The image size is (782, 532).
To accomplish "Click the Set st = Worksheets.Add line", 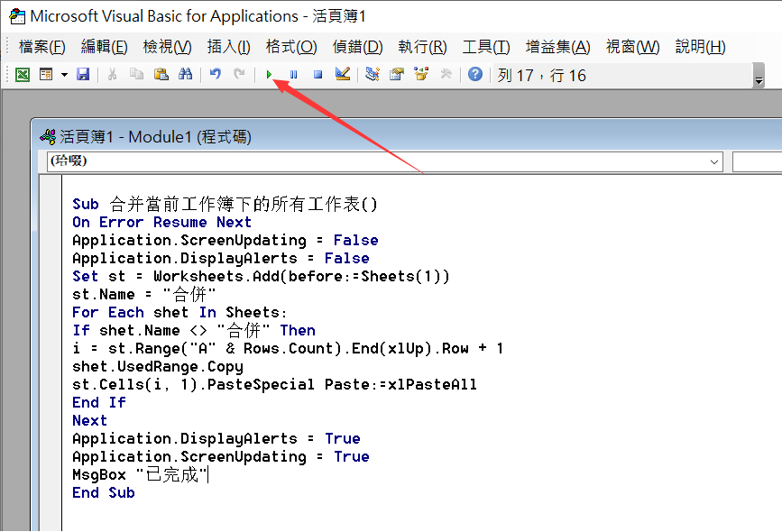I will [261, 276].
